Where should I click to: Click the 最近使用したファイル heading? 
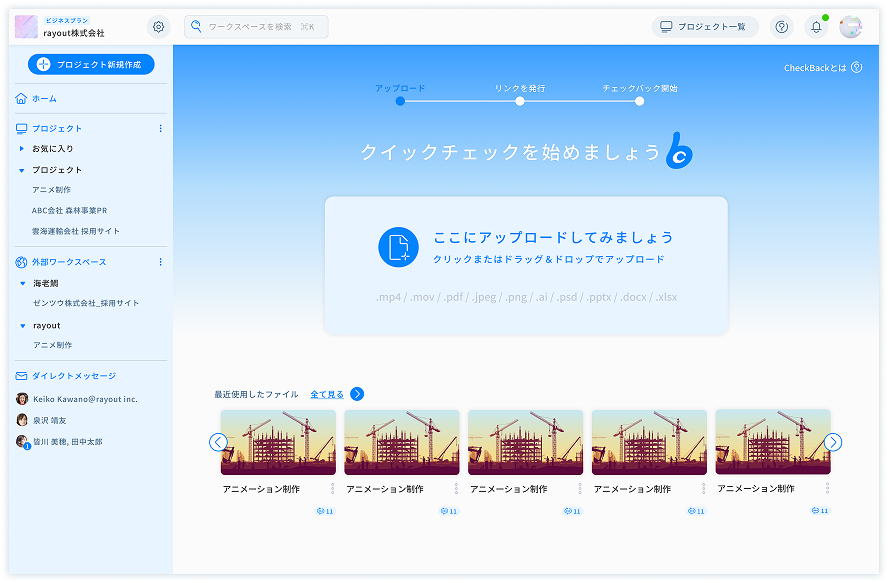click(x=256, y=394)
